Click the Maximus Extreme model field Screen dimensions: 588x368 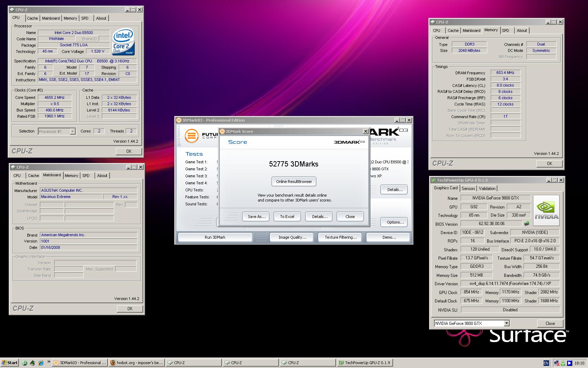71,197
